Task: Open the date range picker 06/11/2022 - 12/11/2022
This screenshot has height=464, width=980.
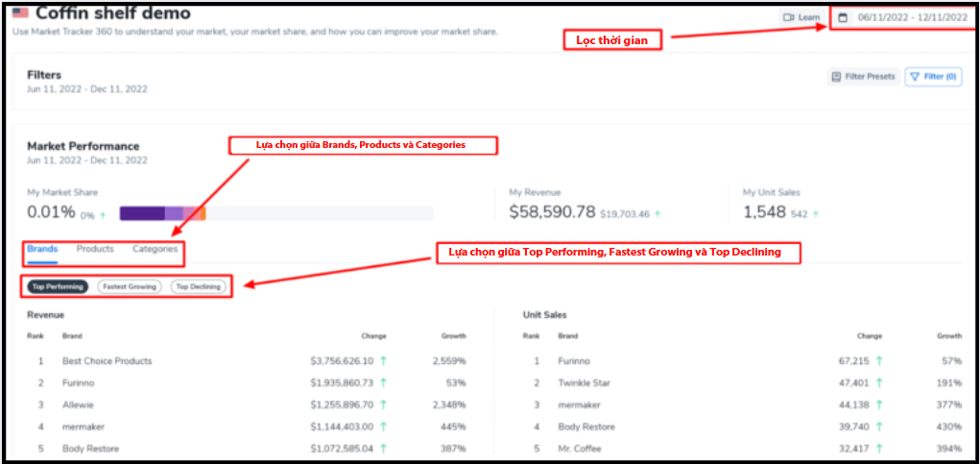Action: click(x=902, y=17)
